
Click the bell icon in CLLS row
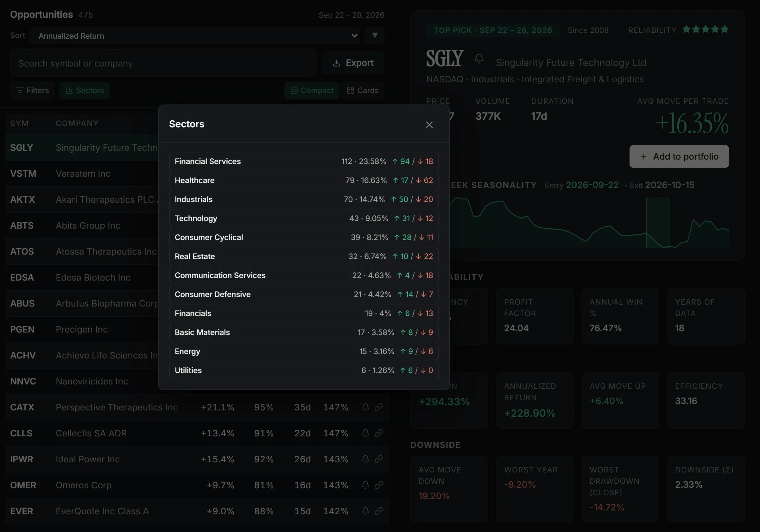click(x=365, y=433)
